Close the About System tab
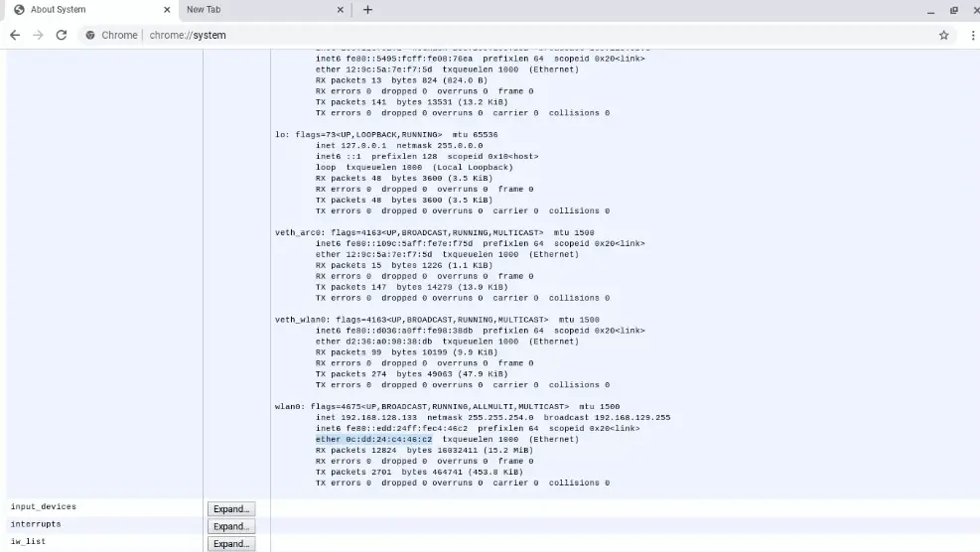Image resolution: width=980 pixels, height=552 pixels. [167, 9]
